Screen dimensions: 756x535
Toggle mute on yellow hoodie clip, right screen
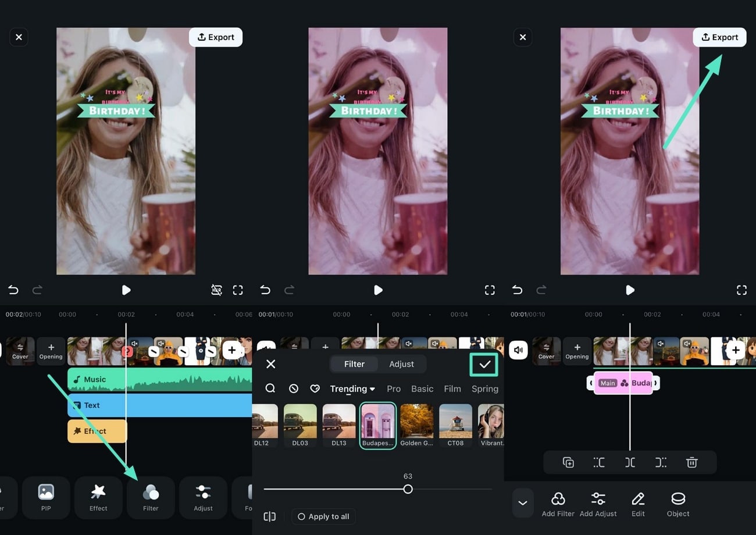tap(687, 343)
